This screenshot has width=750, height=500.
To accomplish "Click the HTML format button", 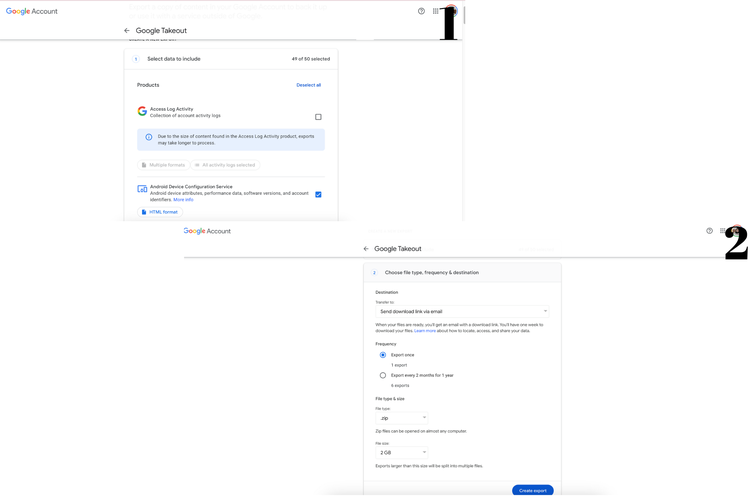I will pos(160,212).
